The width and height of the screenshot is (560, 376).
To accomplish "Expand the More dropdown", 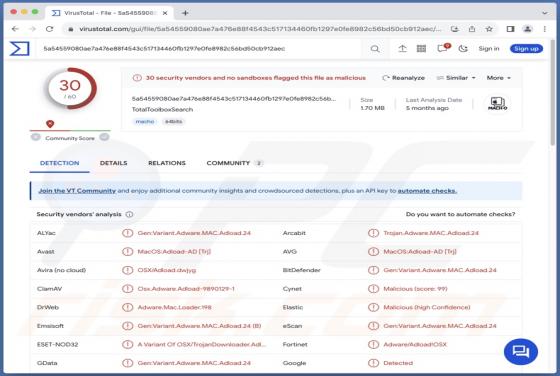I will [499, 78].
